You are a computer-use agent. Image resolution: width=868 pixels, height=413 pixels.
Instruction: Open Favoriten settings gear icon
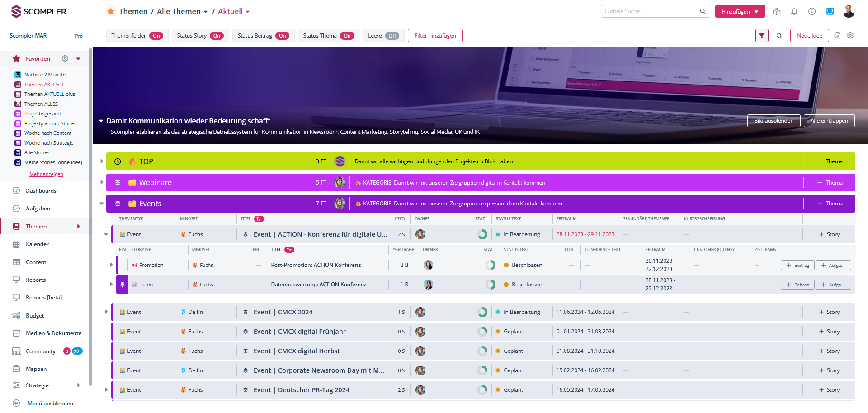coord(65,58)
